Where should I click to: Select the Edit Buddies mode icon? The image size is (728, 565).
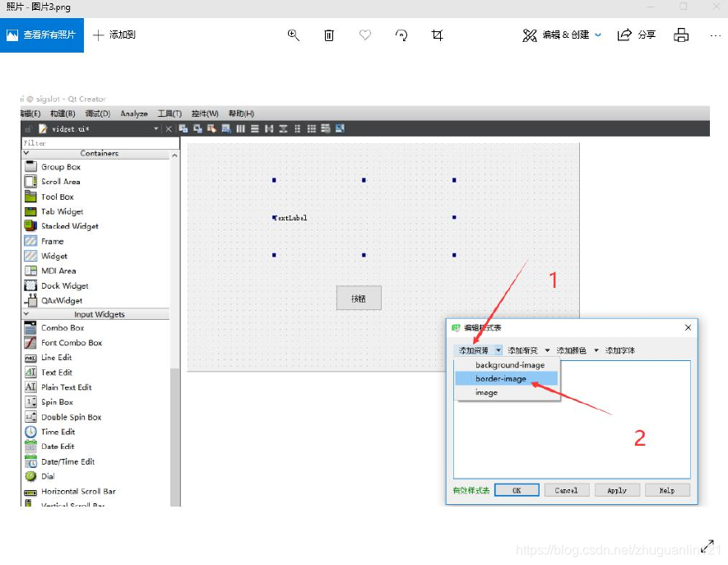(x=211, y=128)
